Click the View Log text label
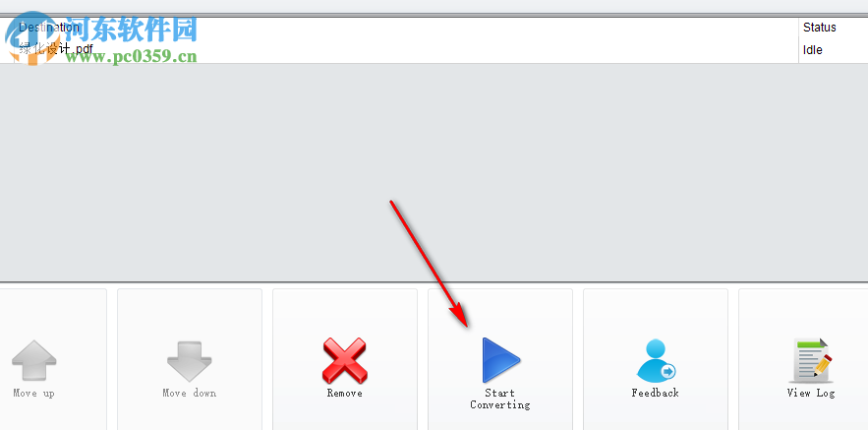 tap(811, 393)
